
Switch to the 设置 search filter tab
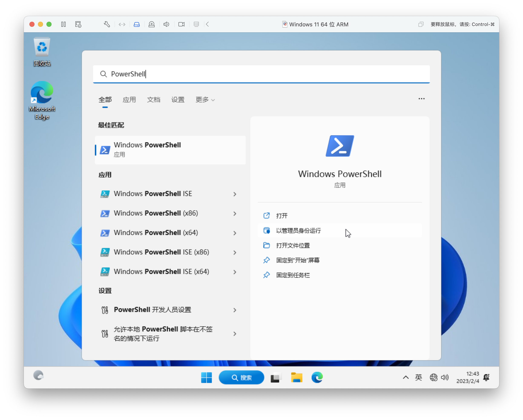(178, 100)
